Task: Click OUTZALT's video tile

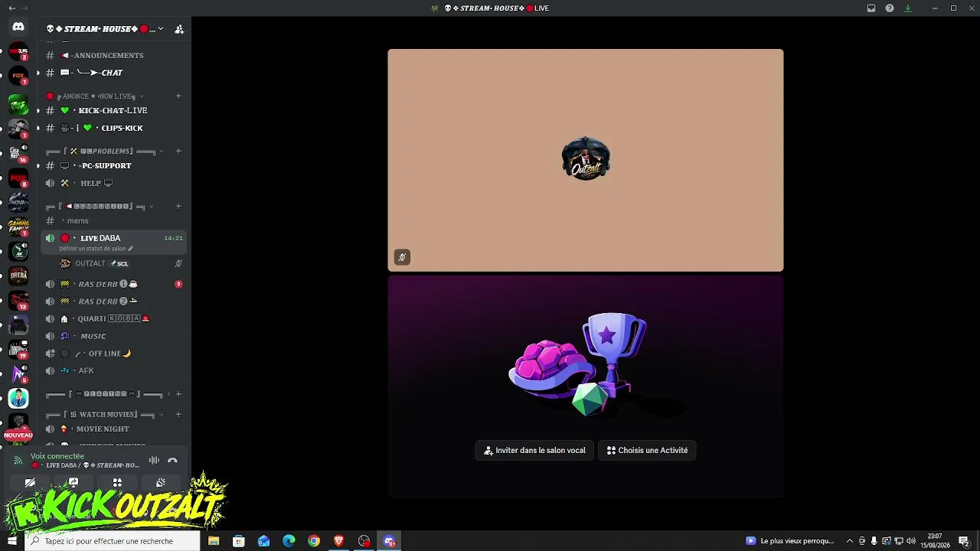Action: point(586,160)
